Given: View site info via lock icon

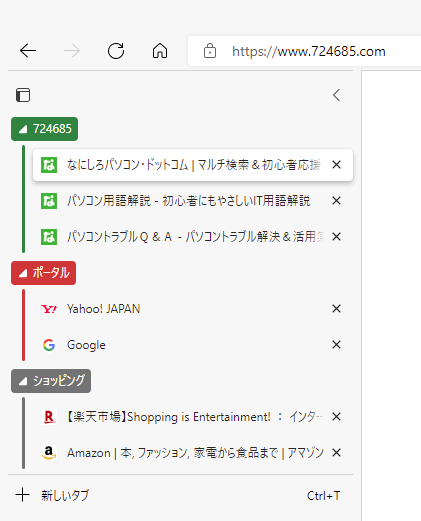Looking at the screenshot, I should coord(210,51).
